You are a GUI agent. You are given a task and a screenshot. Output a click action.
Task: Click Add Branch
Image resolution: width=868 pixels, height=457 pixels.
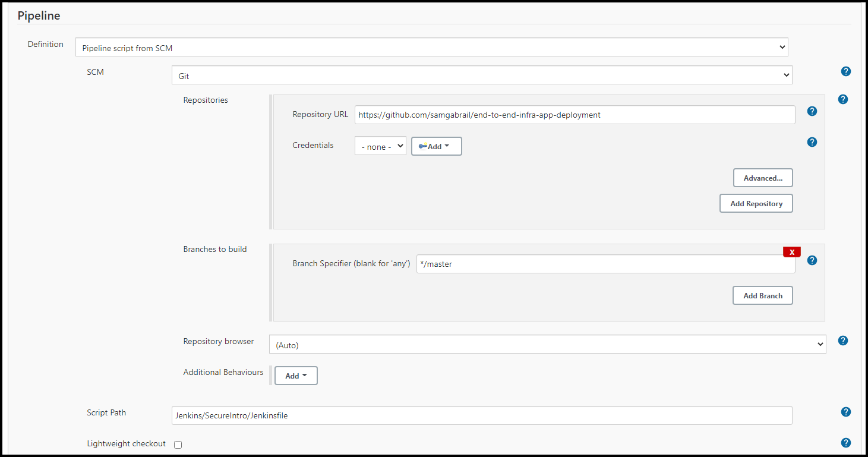[762, 295]
